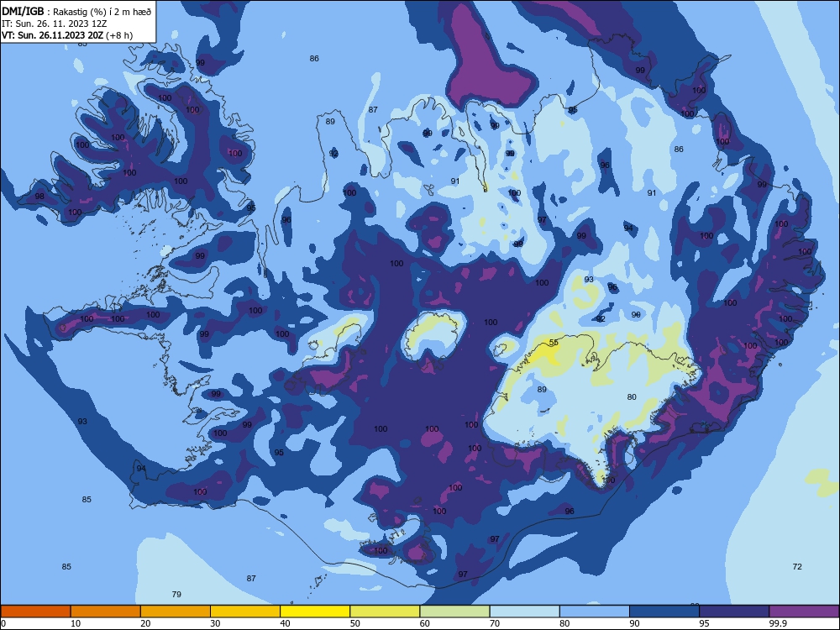840x630 pixels.
Task: Click the title line 'DMI/IGB : Rakastig (%) í 2 m hæð'
Action: pos(76,12)
